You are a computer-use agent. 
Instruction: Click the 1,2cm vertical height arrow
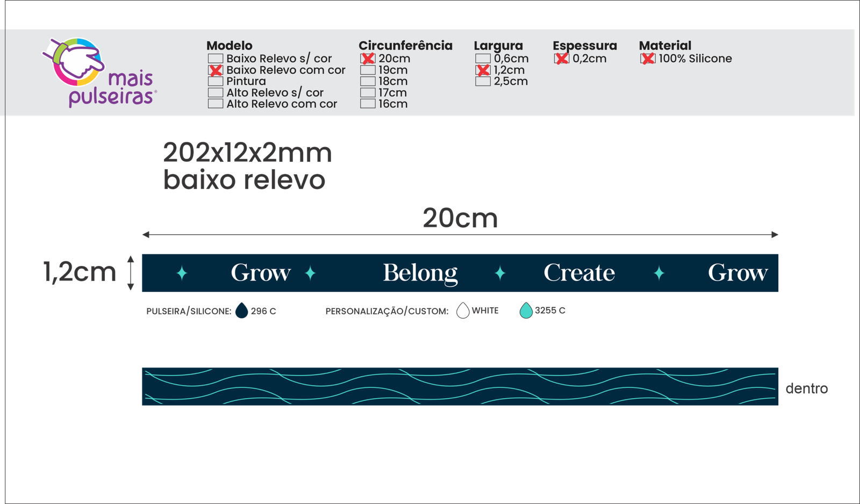tap(131, 273)
